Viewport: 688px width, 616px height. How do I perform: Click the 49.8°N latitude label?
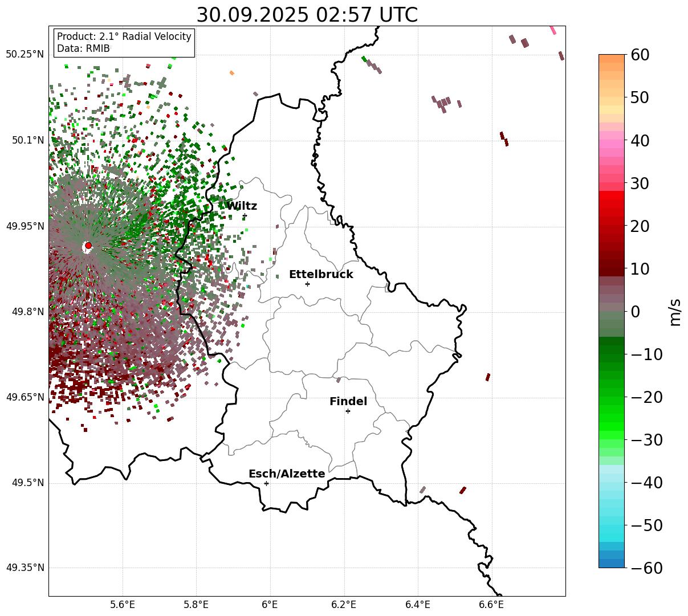click(x=27, y=312)
